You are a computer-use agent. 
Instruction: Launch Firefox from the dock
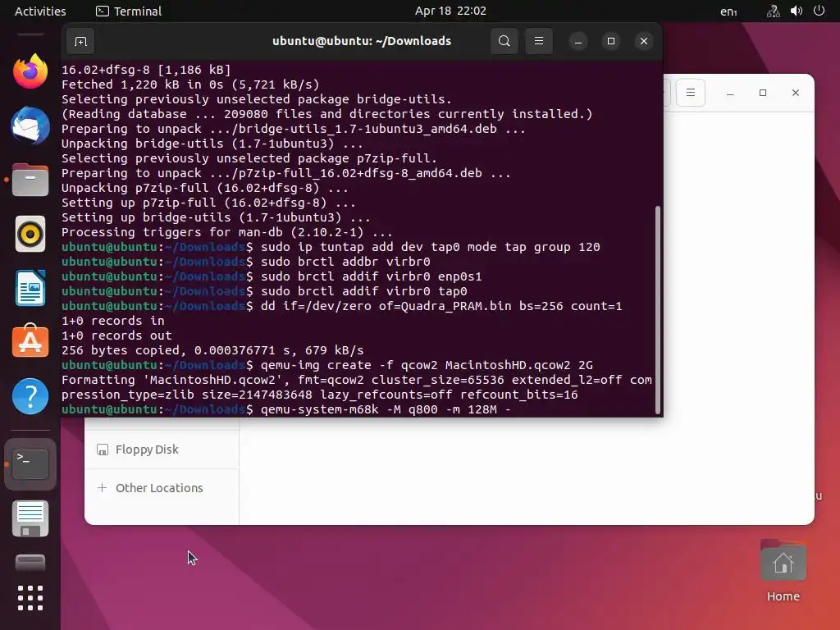tap(30, 72)
